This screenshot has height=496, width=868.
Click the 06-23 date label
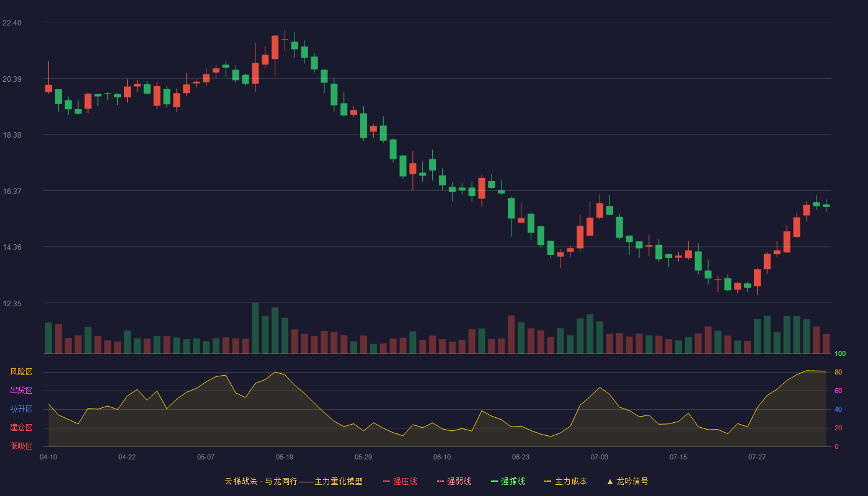(521, 457)
